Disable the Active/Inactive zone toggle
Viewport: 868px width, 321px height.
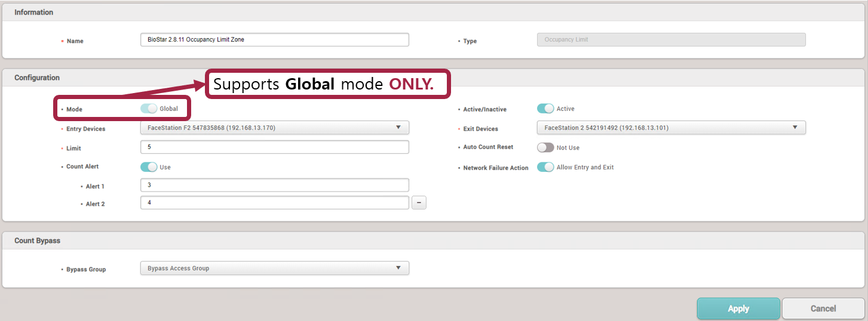click(x=545, y=109)
